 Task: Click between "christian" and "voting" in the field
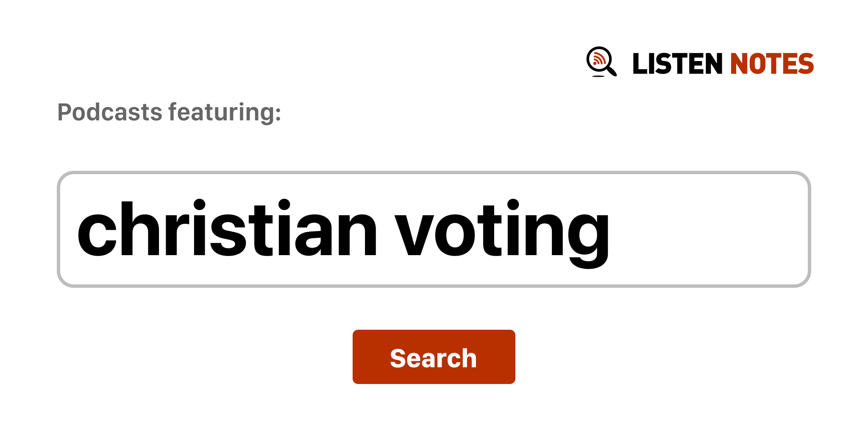click(x=386, y=229)
